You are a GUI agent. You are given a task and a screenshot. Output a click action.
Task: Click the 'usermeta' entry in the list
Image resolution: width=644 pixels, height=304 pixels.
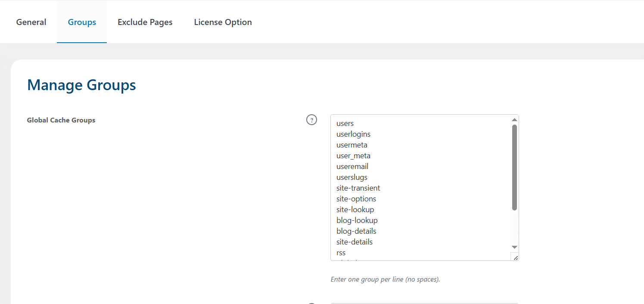(352, 145)
